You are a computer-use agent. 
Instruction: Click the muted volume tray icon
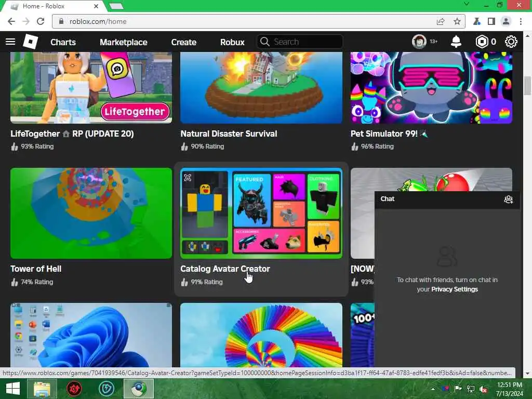pos(484,389)
